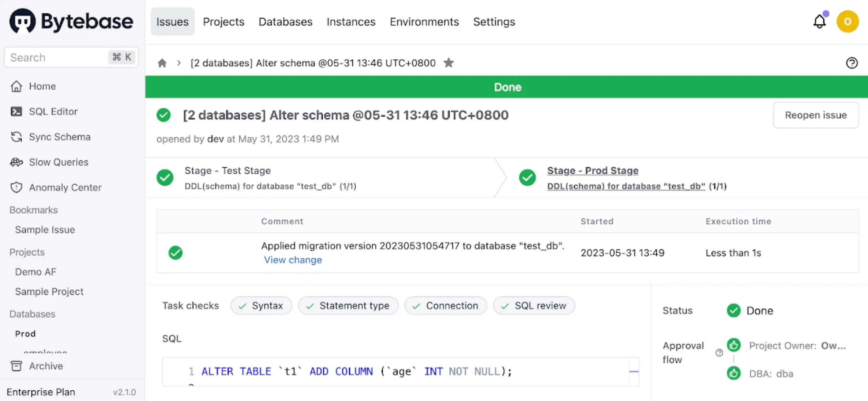Open the user avatar menu

coord(848,22)
